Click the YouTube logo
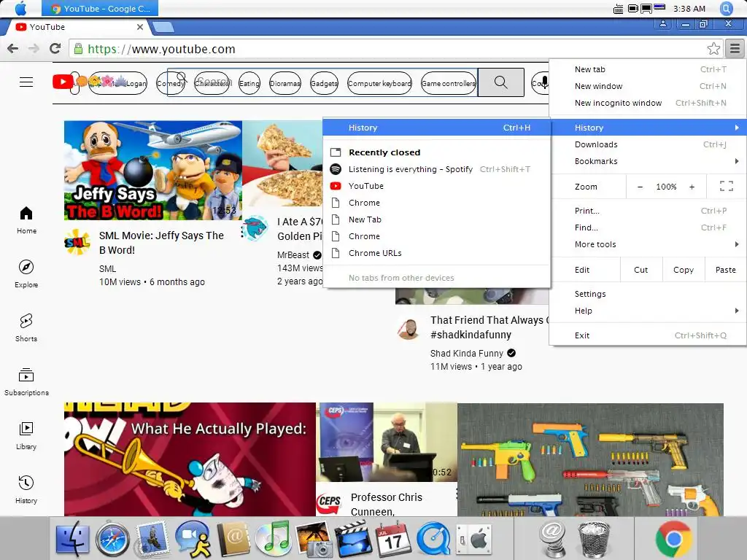Image resolution: width=747 pixels, height=560 pixels. click(63, 82)
